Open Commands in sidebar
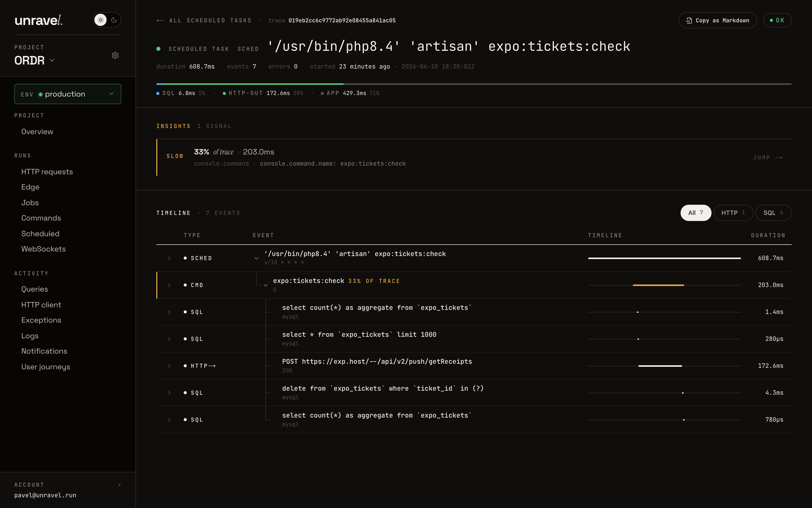 41,218
